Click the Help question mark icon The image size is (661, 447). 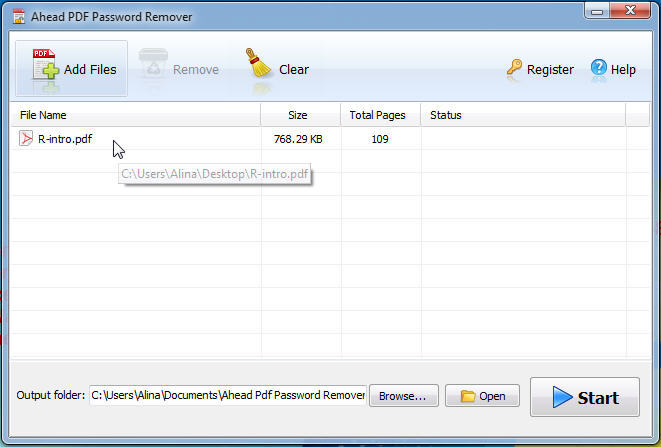click(x=599, y=67)
